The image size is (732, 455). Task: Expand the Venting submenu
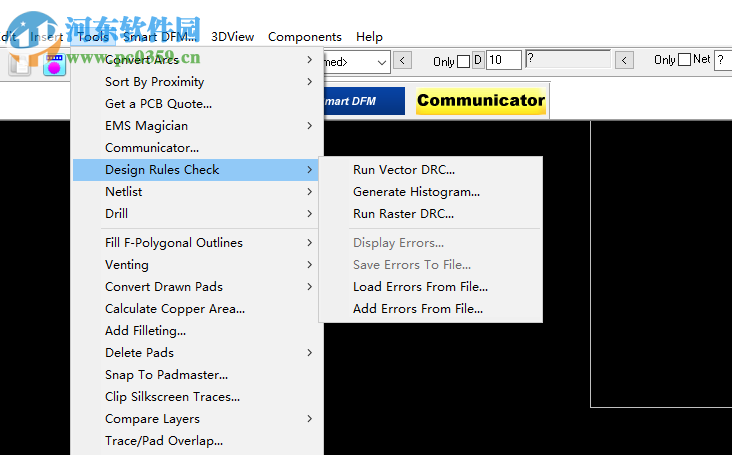click(196, 265)
